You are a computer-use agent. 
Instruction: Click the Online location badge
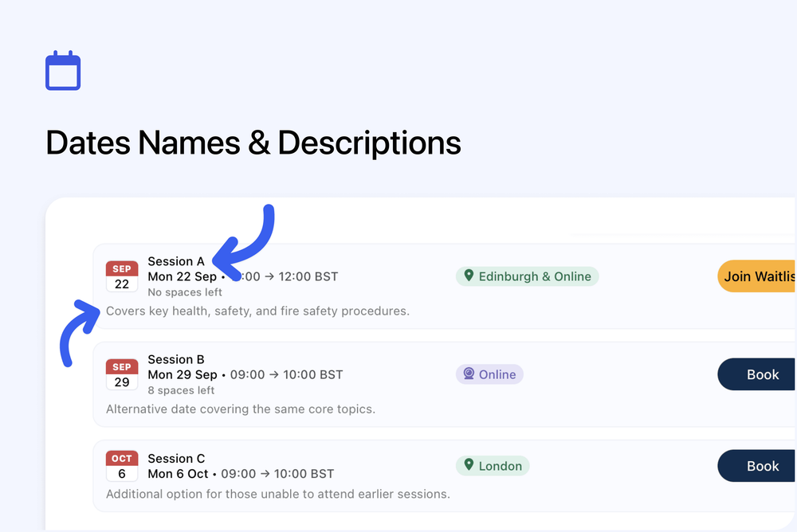tap(489, 374)
